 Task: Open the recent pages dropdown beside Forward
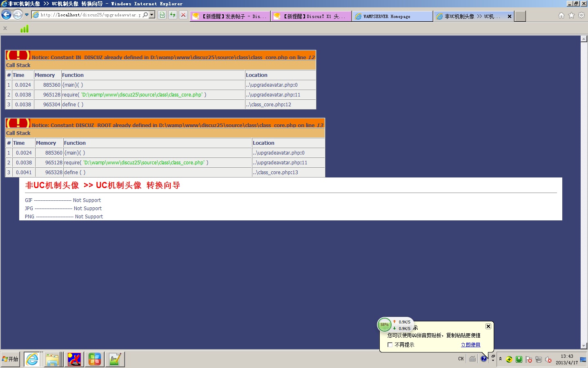click(x=27, y=15)
